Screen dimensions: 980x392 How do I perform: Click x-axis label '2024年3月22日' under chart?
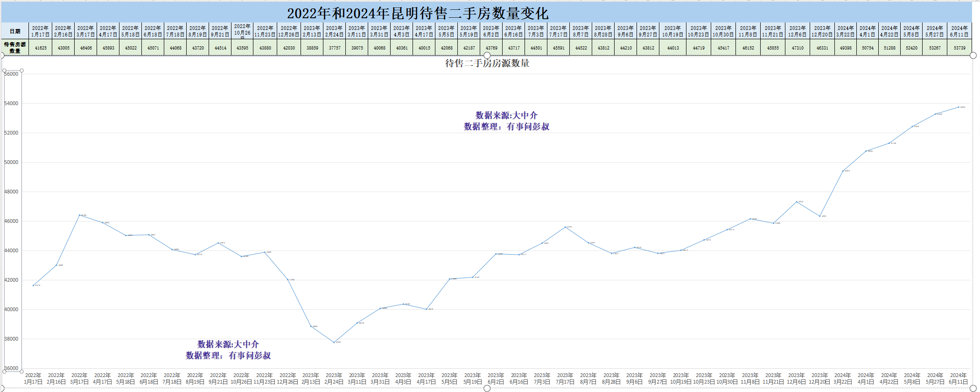[843, 378]
